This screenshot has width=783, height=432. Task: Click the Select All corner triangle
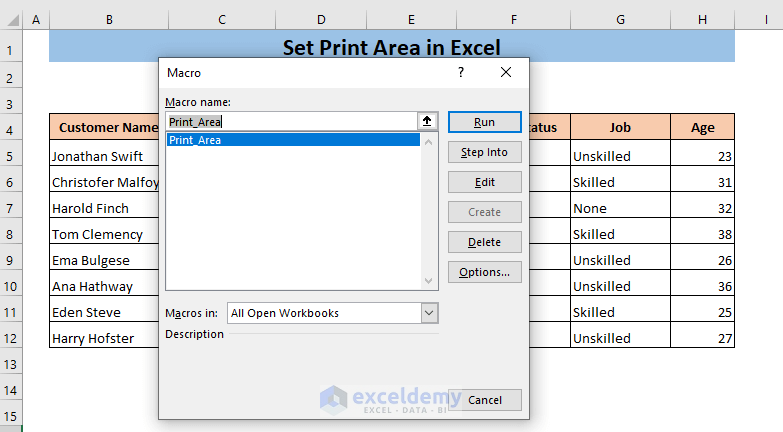point(10,20)
